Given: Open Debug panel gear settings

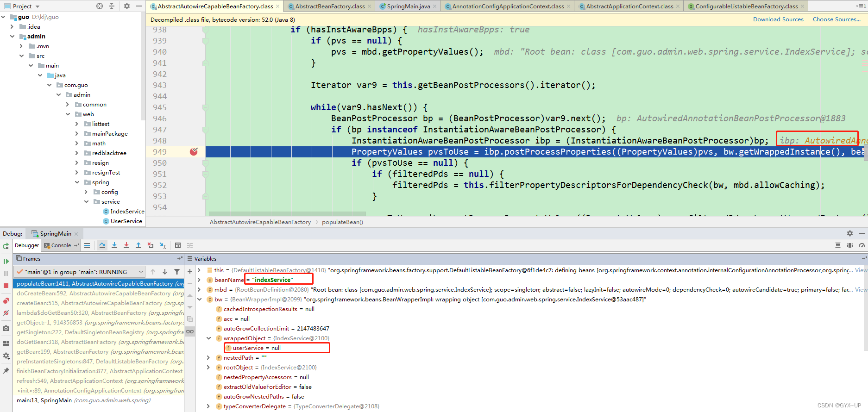Looking at the screenshot, I should tap(850, 233).
